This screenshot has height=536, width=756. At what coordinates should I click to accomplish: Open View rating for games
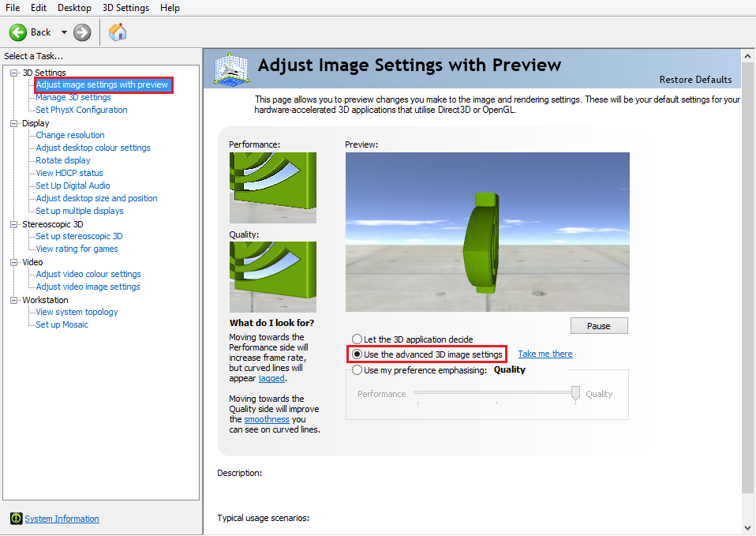pyautogui.click(x=77, y=249)
